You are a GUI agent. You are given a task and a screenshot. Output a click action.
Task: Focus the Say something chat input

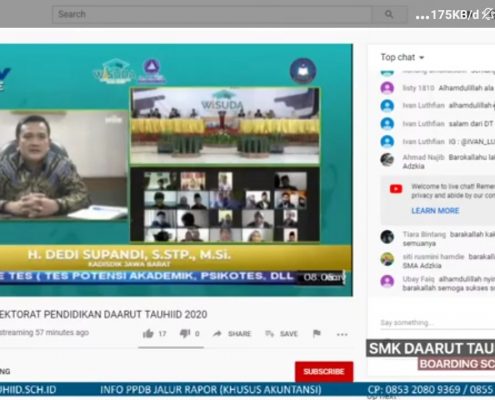437,323
